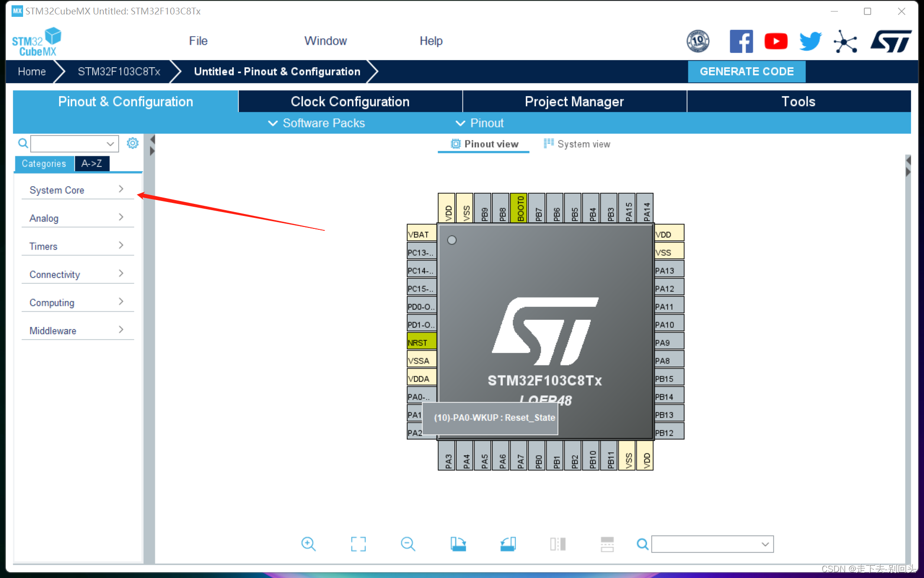Open the ST YouTube channel icon
Image resolution: width=924 pixels, height=578 pixels.
tap(775, 41)
